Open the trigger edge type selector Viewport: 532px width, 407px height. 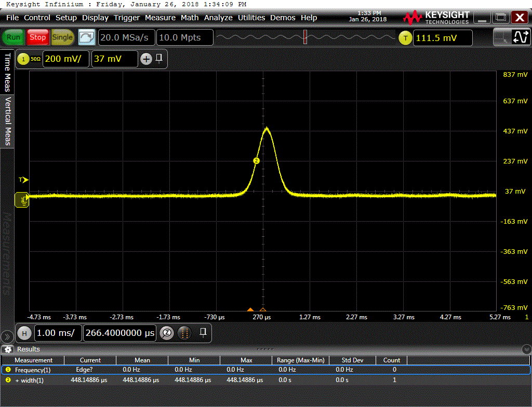pos(520,37)
